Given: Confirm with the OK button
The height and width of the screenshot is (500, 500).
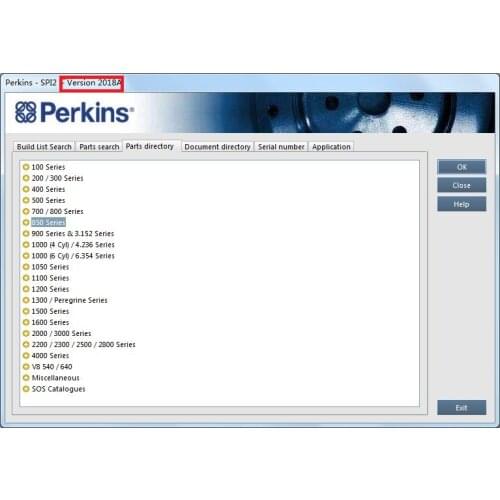Looking at the screenshot, I should 462,167.
